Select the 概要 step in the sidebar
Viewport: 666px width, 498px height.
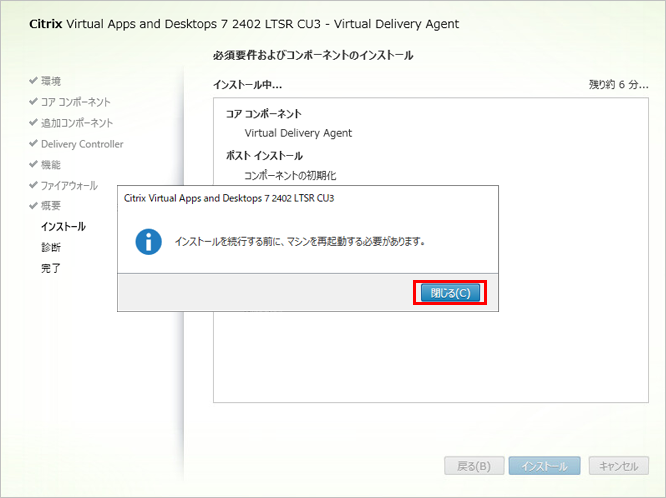coord(51,206)
